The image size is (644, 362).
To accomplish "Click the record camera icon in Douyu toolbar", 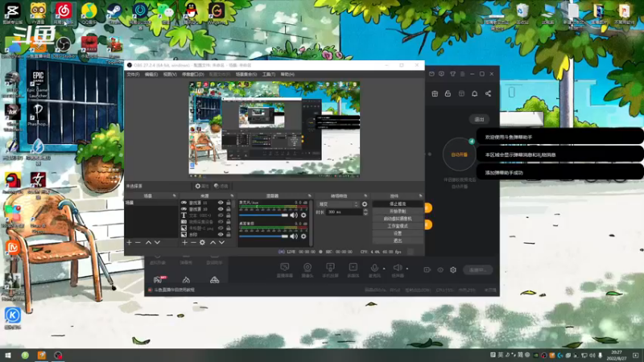I will click(x=427, y=269).
